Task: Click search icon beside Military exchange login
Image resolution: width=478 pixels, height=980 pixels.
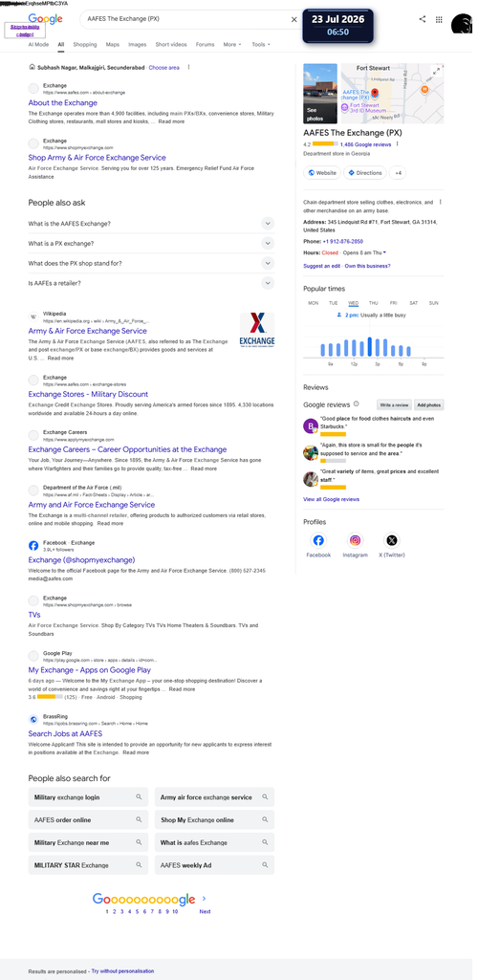Action: (139, 796)
